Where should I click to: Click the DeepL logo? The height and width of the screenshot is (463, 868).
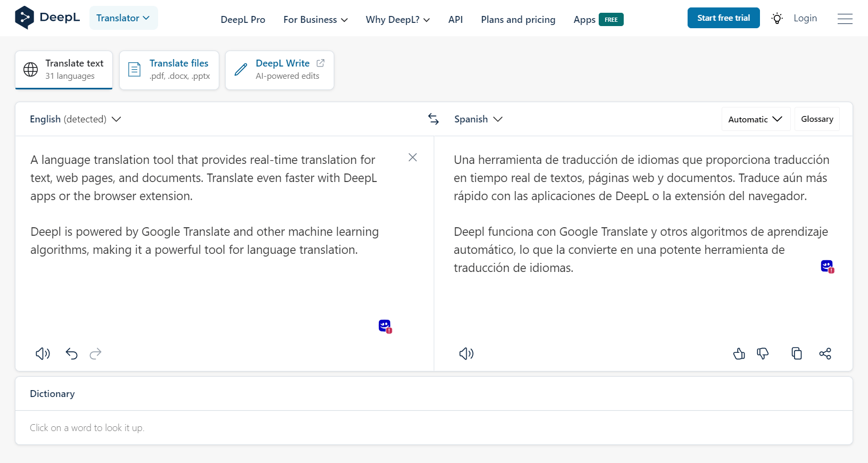(47, 18)
